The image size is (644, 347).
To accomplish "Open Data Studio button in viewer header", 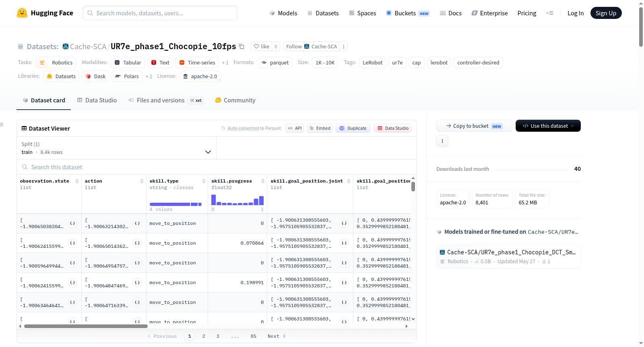I will coord(393,128).
